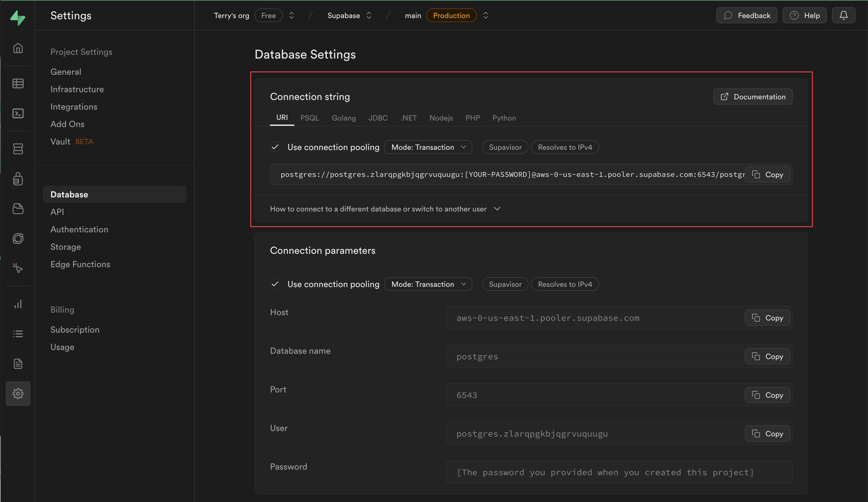
Task: Click the Production branch badge
Action: (451, 15)
